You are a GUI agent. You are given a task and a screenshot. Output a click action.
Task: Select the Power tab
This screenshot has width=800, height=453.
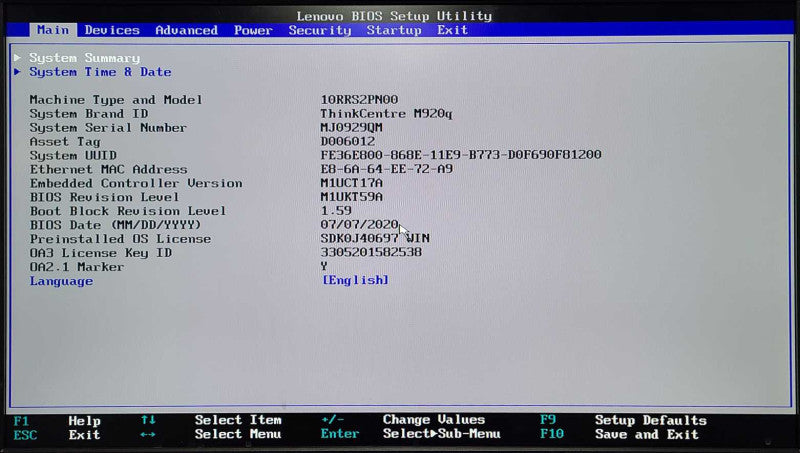(x=253, y=30)
